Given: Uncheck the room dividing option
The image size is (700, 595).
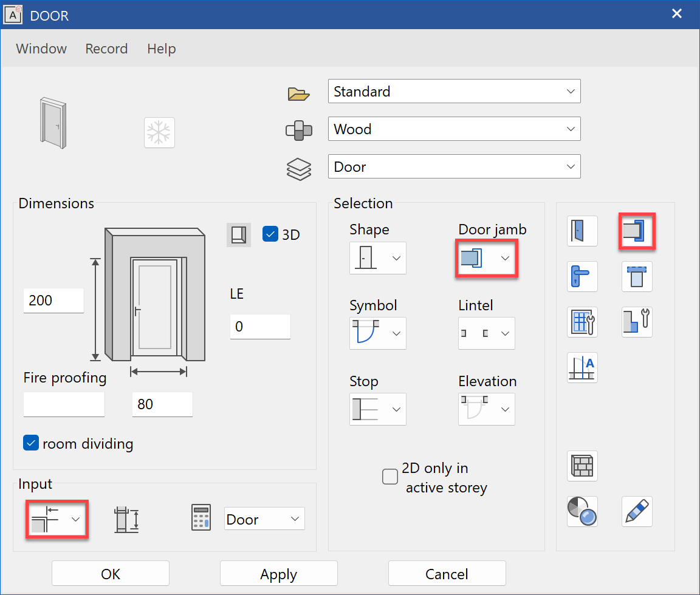Looking at the screenshot, I should tap(31, 443).
